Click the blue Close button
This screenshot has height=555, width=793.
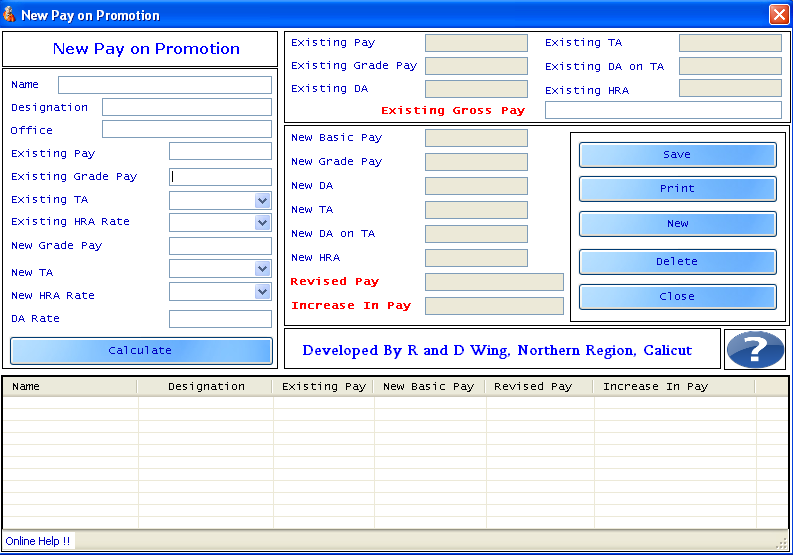pyautogui.click(x=677, y=296)
